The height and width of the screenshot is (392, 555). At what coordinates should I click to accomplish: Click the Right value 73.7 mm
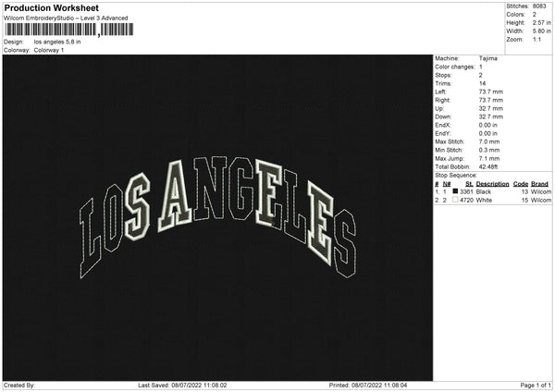coord(491,100)
